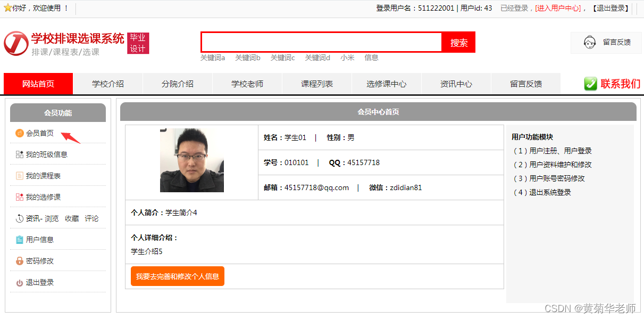Click the star icon beside the welcome greeting

click(x=8, y=8)
